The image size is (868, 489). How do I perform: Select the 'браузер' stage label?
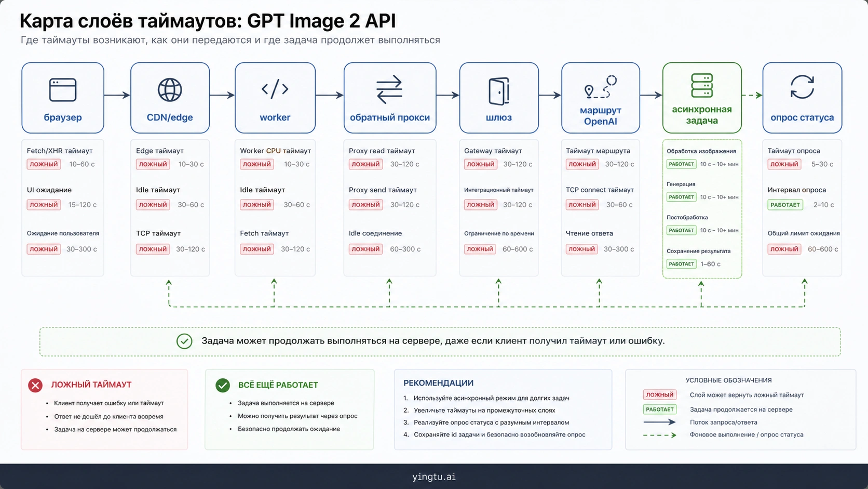tap(63, 117)
